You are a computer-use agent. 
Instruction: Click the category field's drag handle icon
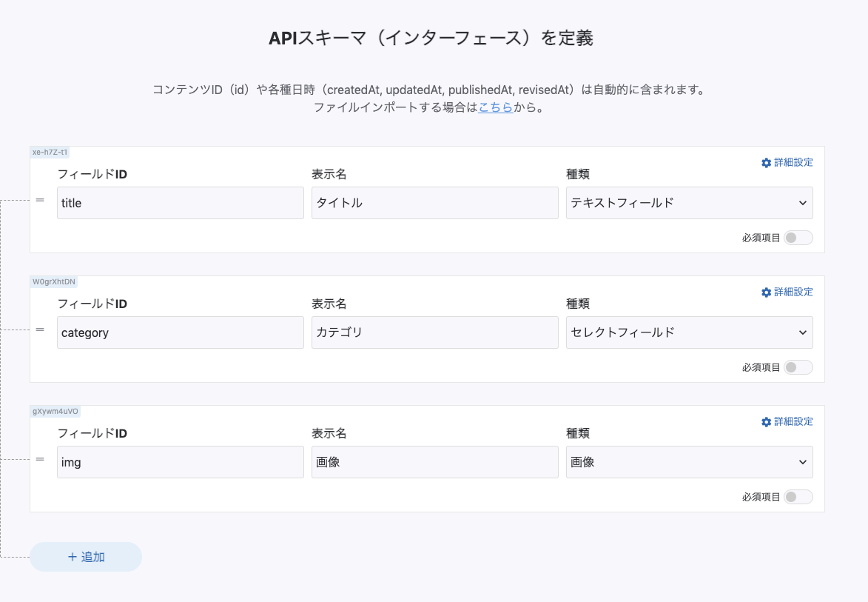pyautogui.click(x=40, y=330)
